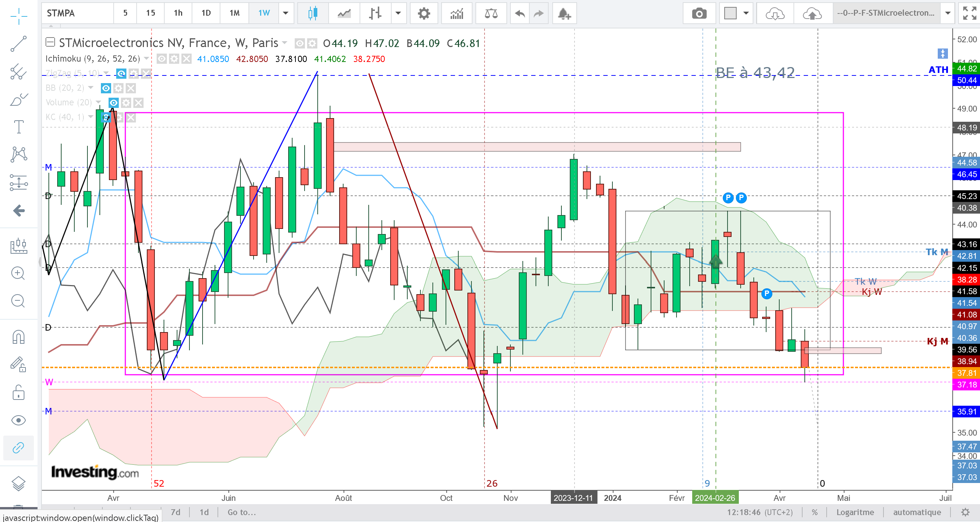This screenshot has height=522, width=980.
Task: Open bottom-right axis settings gear
Action: (x=965, y=512)
